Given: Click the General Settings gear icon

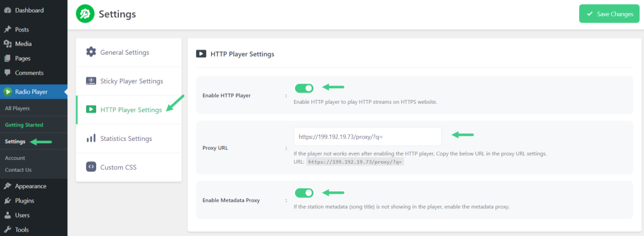Looking at the screenshot, I should [x=91, y=52].
